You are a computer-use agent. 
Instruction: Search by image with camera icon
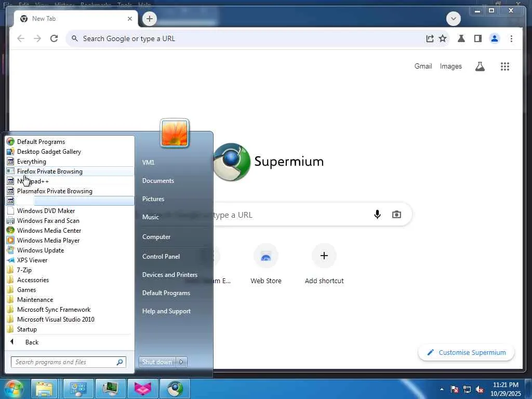click(396, 215)
